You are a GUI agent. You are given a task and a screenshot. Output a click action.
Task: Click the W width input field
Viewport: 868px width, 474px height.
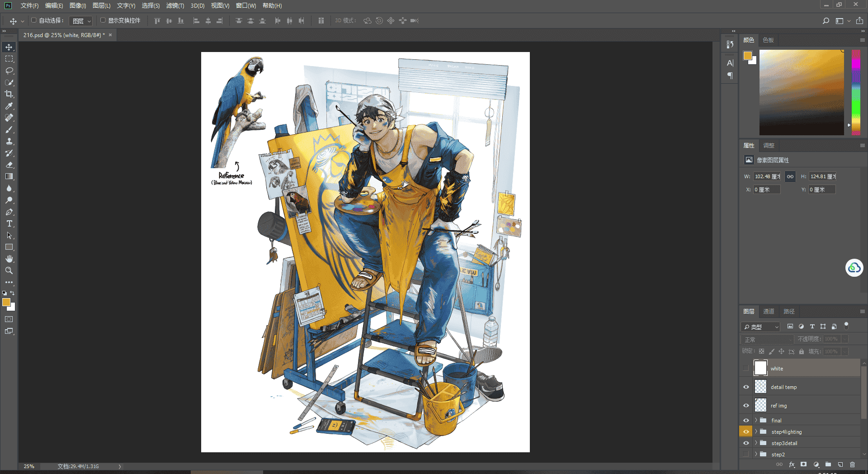pos(767,176)
